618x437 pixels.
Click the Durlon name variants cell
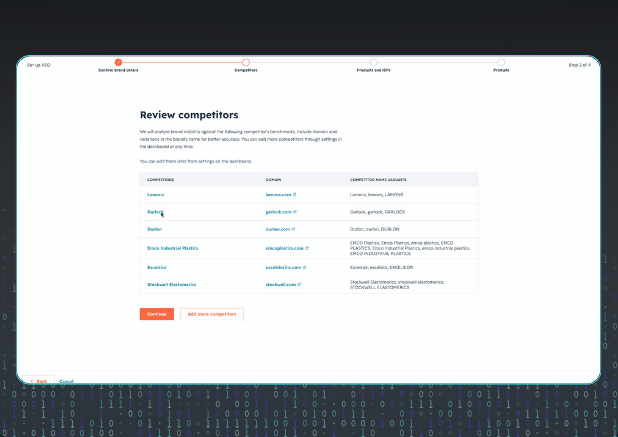[374, 229]
